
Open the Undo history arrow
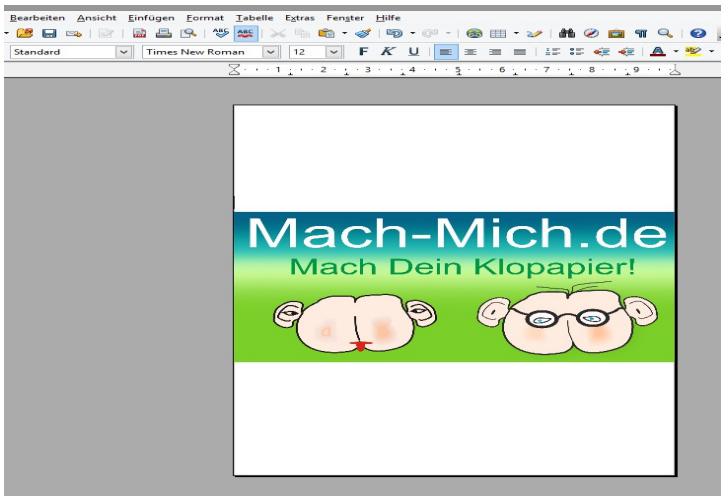[413, 33]
